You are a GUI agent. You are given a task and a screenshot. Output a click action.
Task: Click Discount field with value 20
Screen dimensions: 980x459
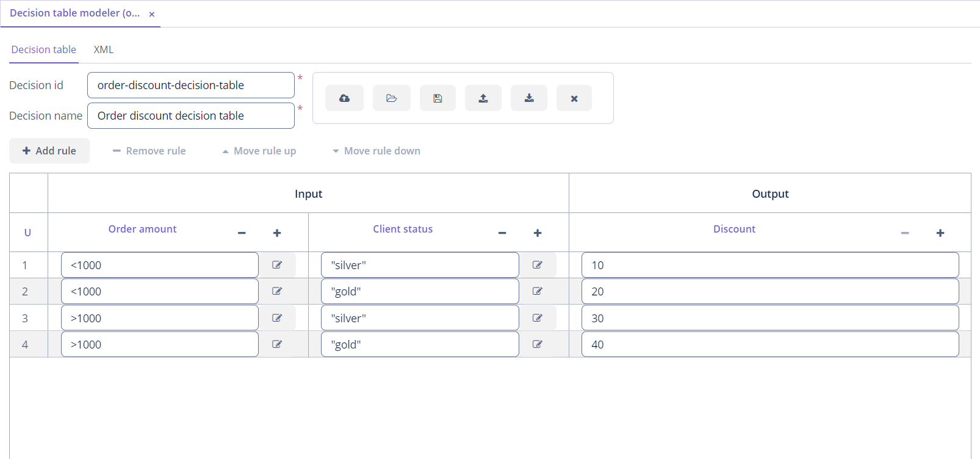pos(770,291)
